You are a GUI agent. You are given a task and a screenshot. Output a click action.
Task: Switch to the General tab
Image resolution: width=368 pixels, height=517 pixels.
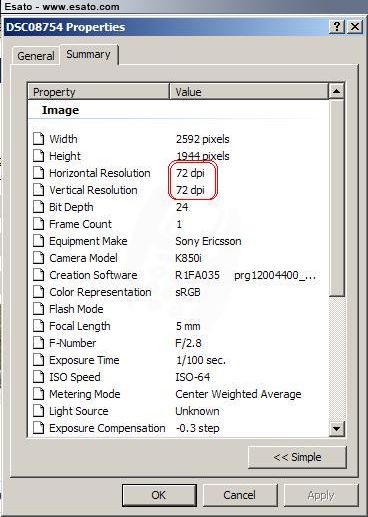click(36, 56)
